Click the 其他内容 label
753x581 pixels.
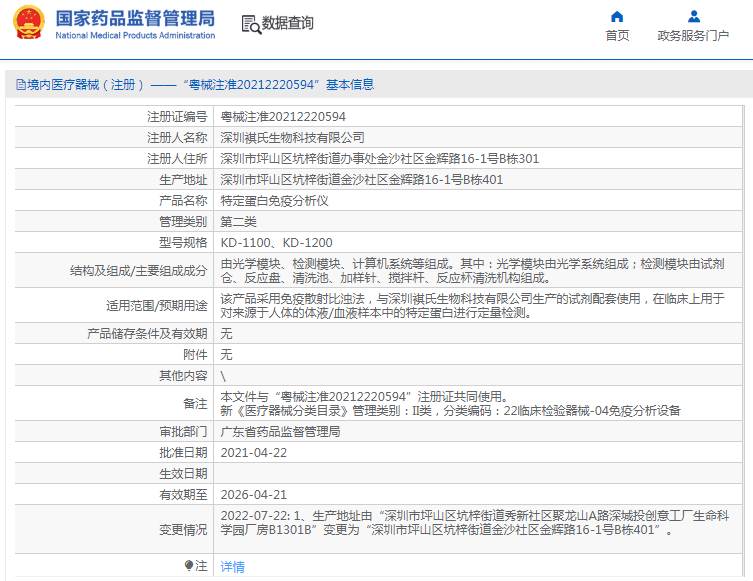click(183, 376)
